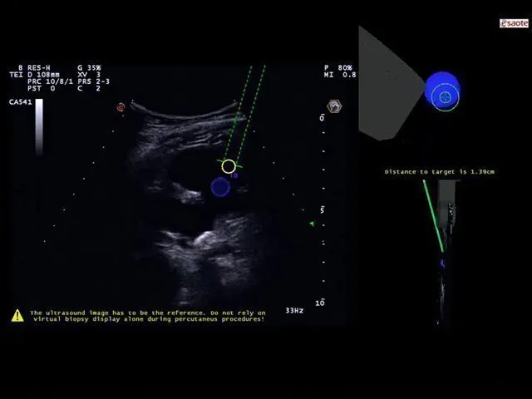532x399 pixels.
Task: Click the 33Hz frame rate indicator
Action: tap(294, 310)
